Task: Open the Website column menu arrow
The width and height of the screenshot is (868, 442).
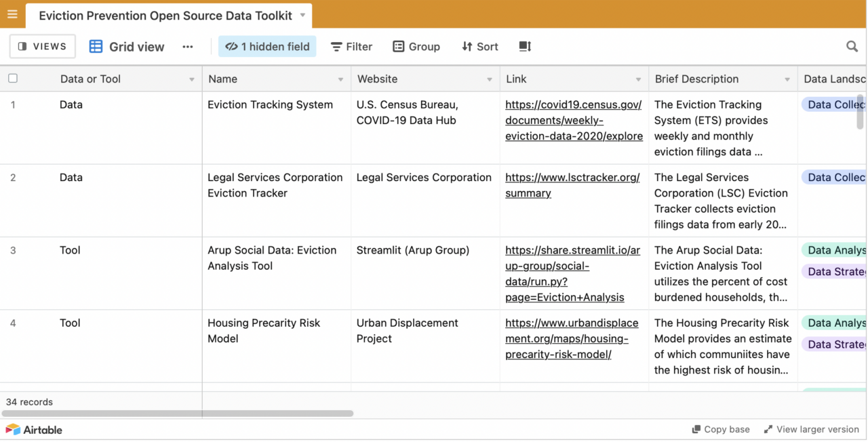Action: coord(490,79)
